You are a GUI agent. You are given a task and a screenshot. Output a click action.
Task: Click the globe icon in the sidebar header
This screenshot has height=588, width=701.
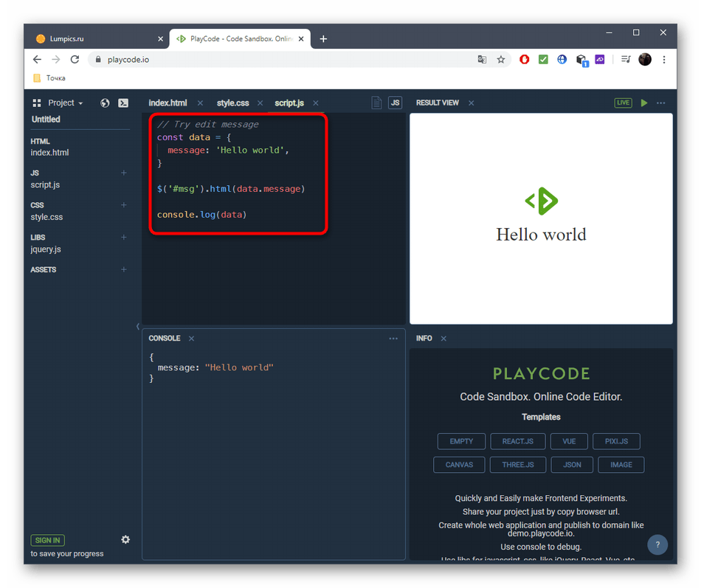pos(105,103)
